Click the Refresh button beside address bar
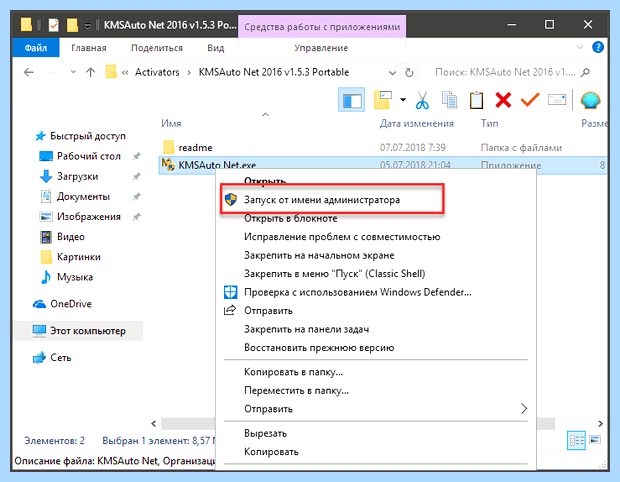This screenshot has width=620, height=482. (x=409, y=73)
